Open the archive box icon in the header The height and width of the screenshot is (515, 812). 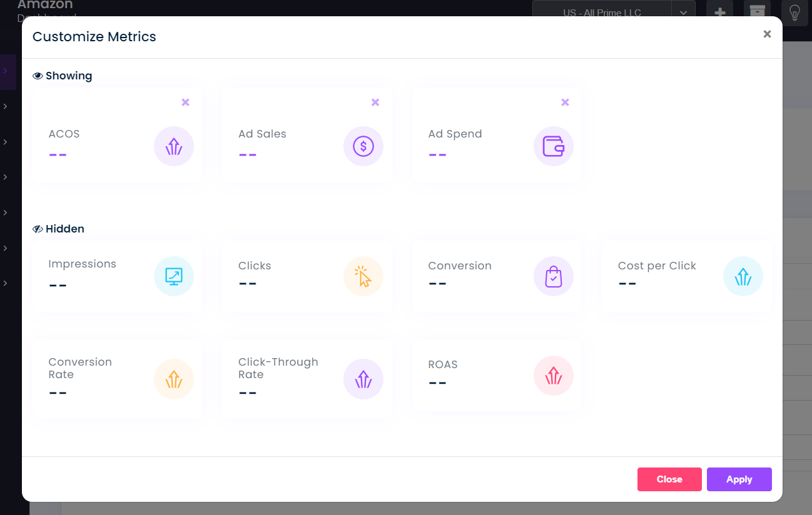click(x=758, y=12)
